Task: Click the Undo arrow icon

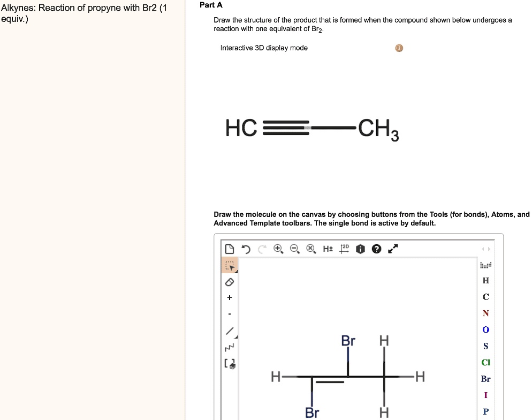Action: (x=246, y=248)
